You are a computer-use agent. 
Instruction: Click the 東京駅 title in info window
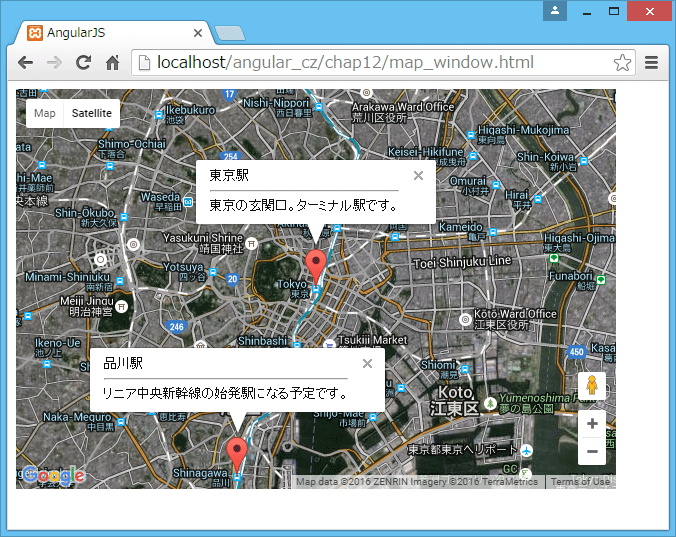coord(229,175)
